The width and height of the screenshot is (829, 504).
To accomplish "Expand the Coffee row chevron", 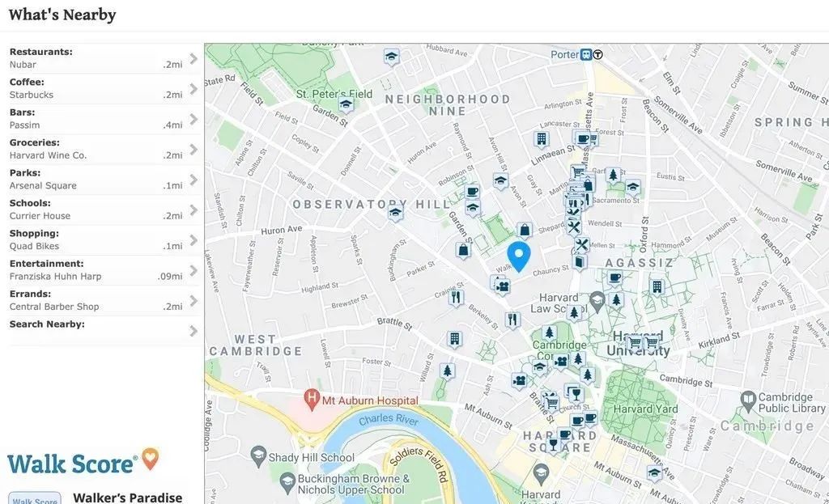I will pos(193,89).
